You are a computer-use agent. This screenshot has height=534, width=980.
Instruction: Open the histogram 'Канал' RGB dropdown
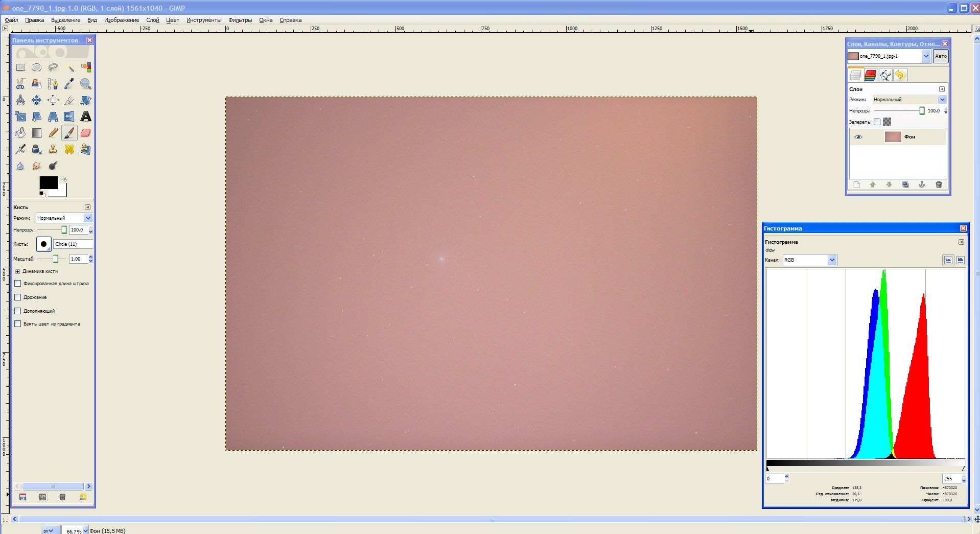click(809, 260)
